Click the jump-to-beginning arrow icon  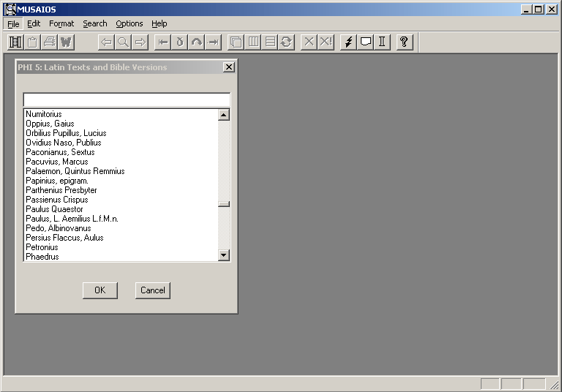[162, 42]
